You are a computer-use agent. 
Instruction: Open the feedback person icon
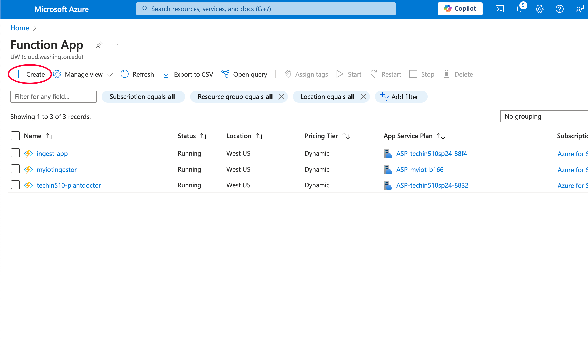pyautogui.click(x=579, y=9)
